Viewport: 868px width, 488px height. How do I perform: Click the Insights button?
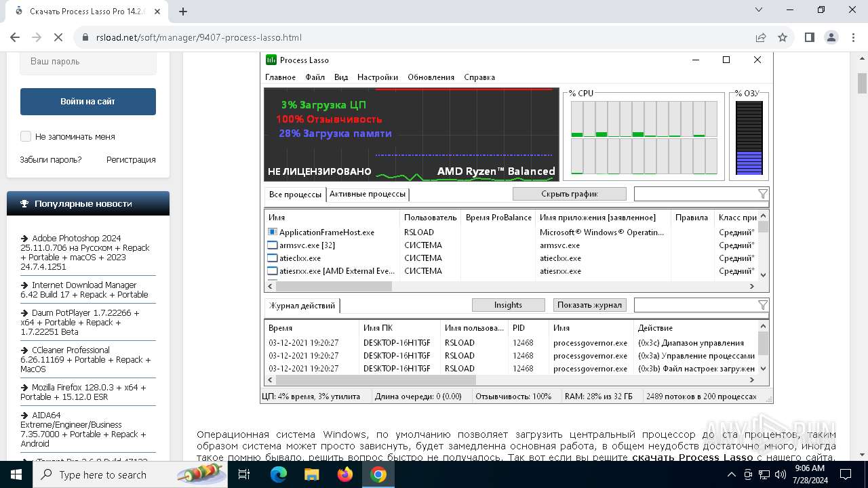point(508,305)
